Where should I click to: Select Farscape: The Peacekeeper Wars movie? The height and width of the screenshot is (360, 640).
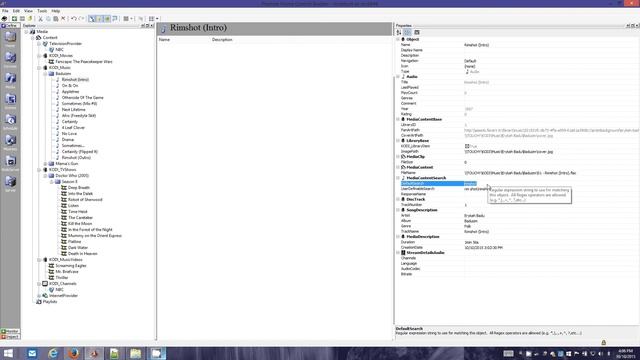pyautogui.click(x=84, y=62)
